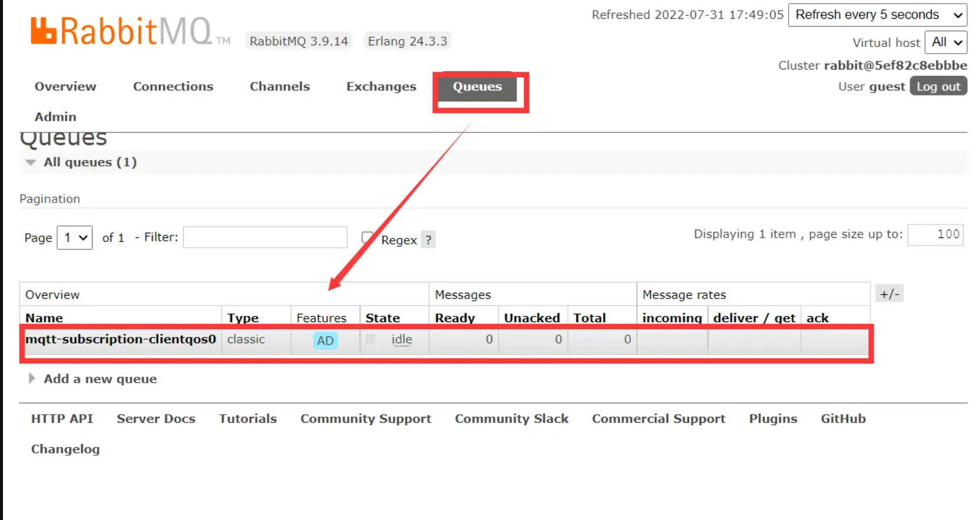Viewport: 980px width, 520px height.
Task: Sort by deliver / get rate
Action: click(x=754, y=317)
